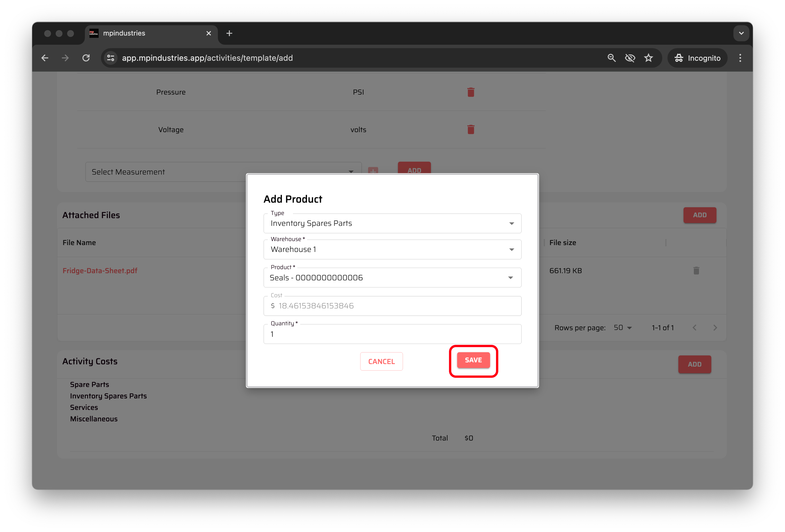Image resolution: width=785 pixels, height=532 pixels.
Task: Bookmark this page with star icon
Action: tap(648, 58)
